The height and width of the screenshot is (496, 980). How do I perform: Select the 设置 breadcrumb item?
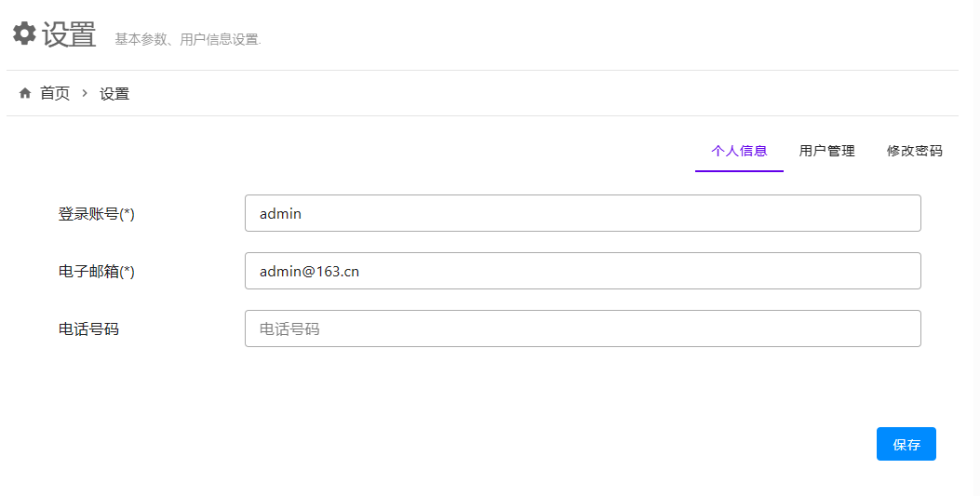(114, 94)
